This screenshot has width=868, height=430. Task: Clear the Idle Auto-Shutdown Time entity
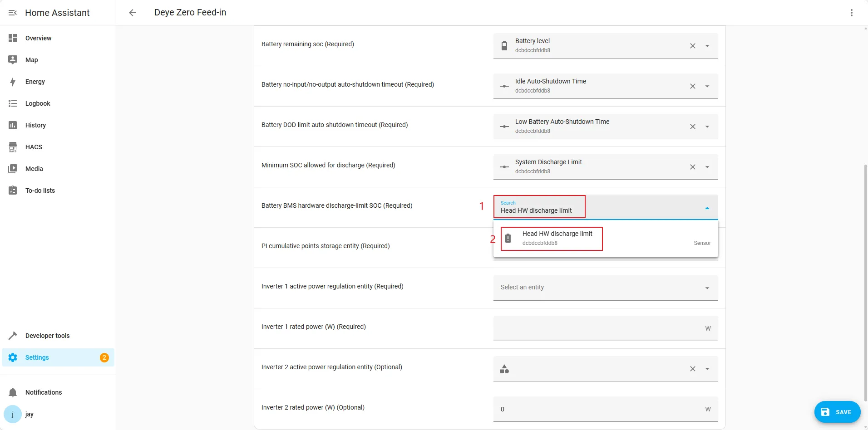[x=692, y=86]
